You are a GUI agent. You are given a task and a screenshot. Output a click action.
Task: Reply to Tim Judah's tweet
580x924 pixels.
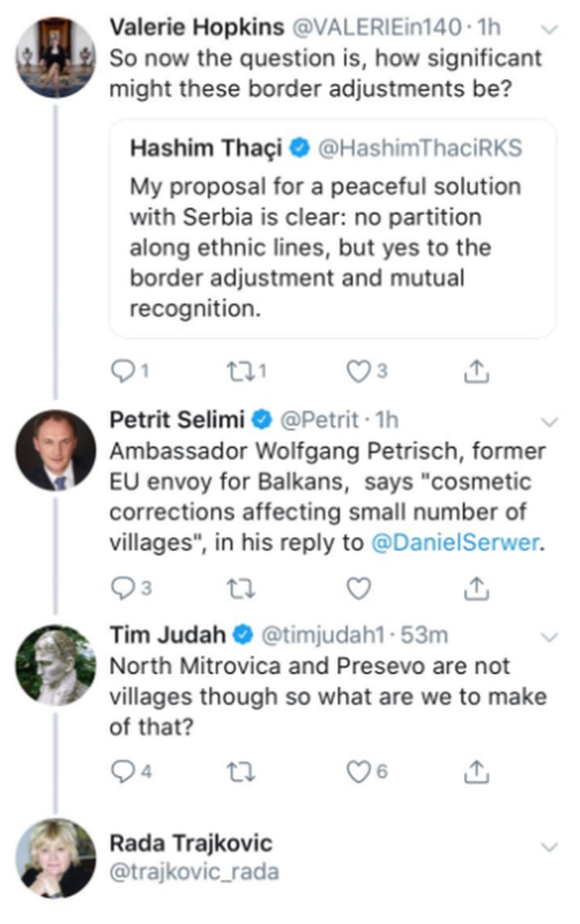coord(123,771)
